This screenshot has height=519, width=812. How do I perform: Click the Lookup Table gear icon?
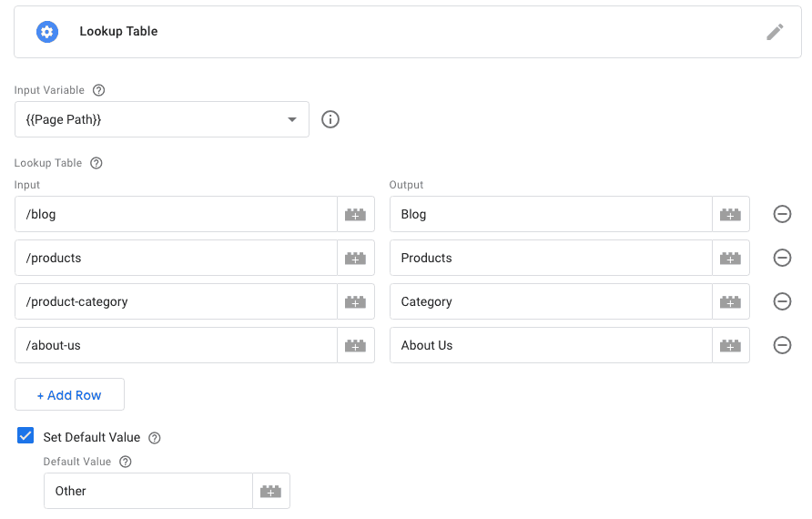point(47,32)
